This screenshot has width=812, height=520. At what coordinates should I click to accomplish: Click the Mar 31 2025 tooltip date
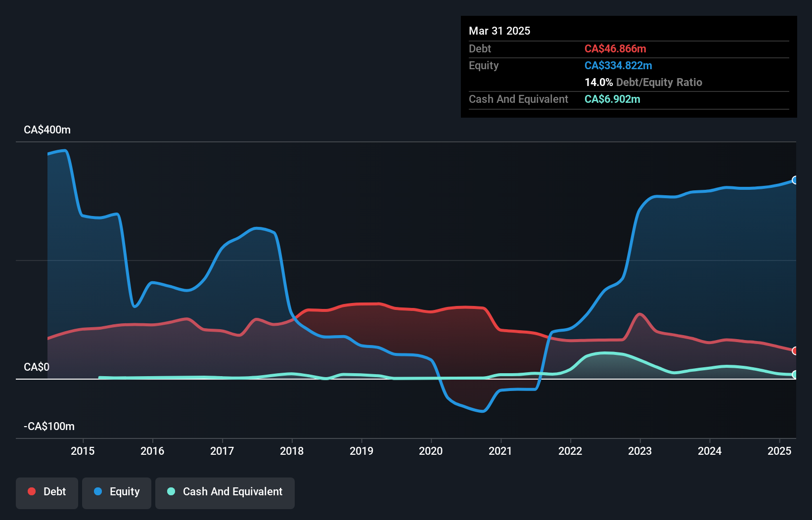(x=499, y=31)
